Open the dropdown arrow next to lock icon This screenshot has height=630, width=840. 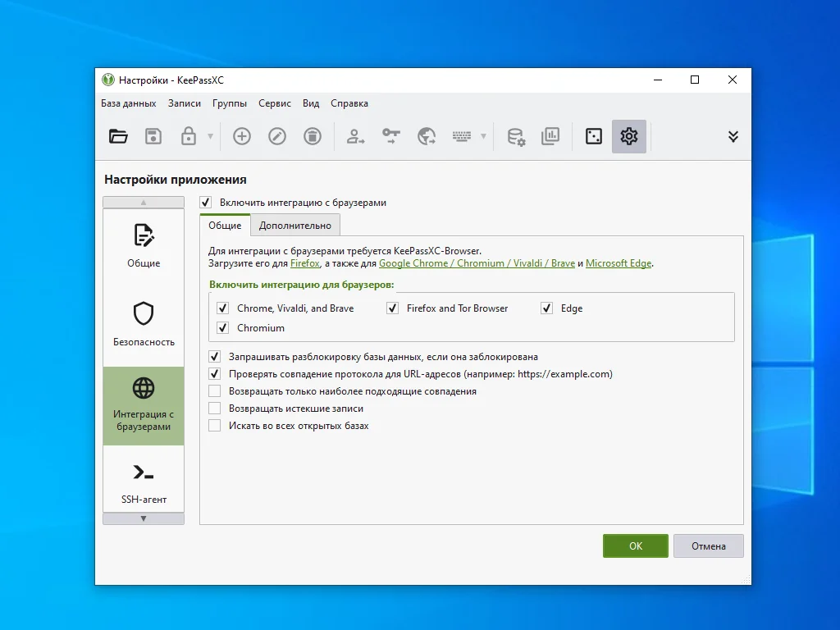[x=211, y=137]
